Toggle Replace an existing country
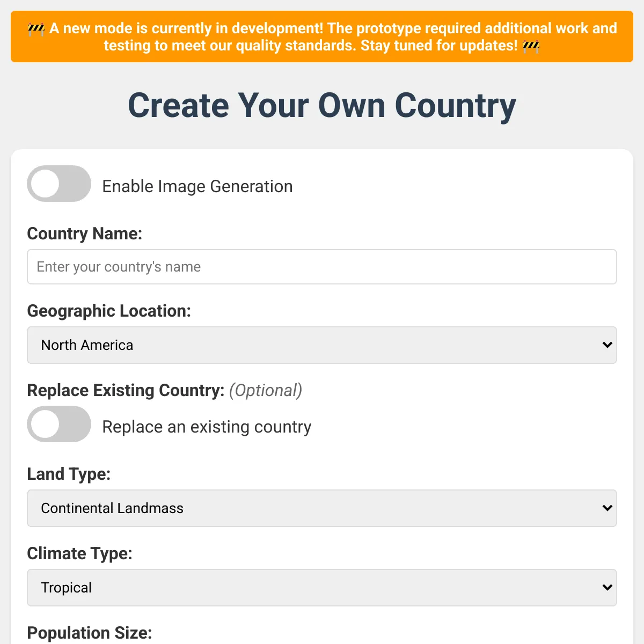This screenshot has width=644, height=644. 59,424
